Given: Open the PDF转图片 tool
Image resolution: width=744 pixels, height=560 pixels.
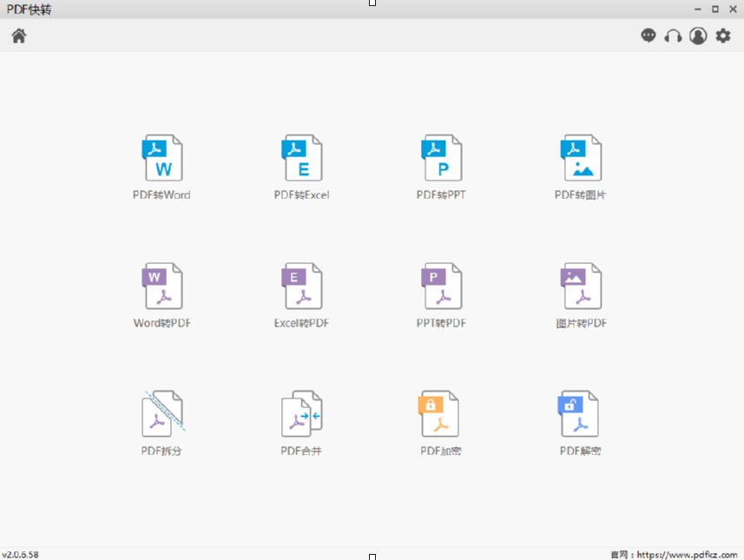Looking at the screenshot, I should [x=581, y=158].
